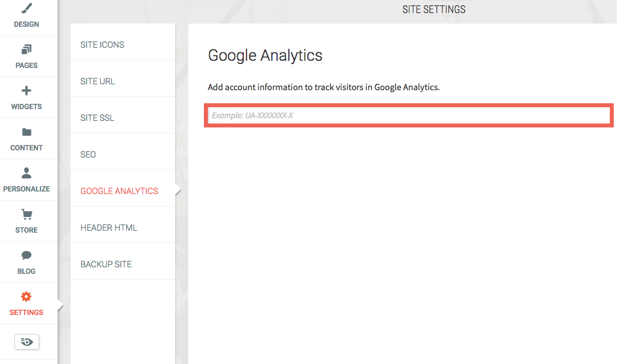
Task: Focus the Google Analytics ID input field
Action: point(409,115)
